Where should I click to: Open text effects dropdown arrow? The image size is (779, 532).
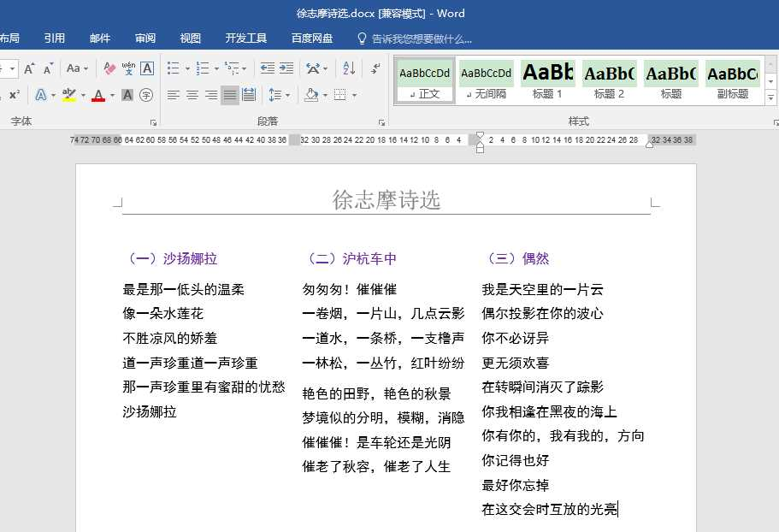[53, 95]
